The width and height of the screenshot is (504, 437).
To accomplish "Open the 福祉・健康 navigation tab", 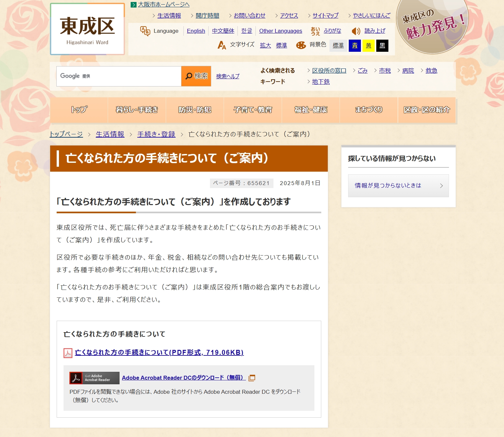I will point(311,110).
